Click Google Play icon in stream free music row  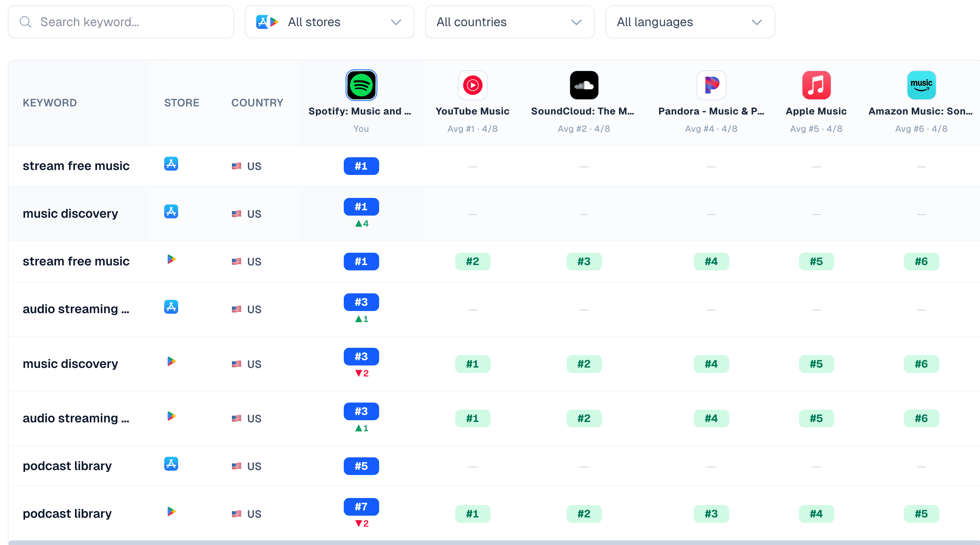(171, 259)
